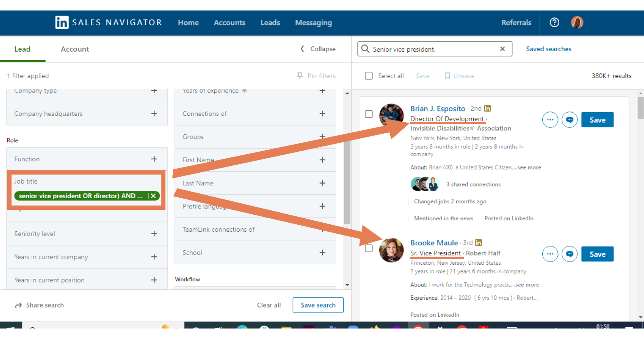Click LinkedIn badge next to Brooke Maule

[479, 243]
